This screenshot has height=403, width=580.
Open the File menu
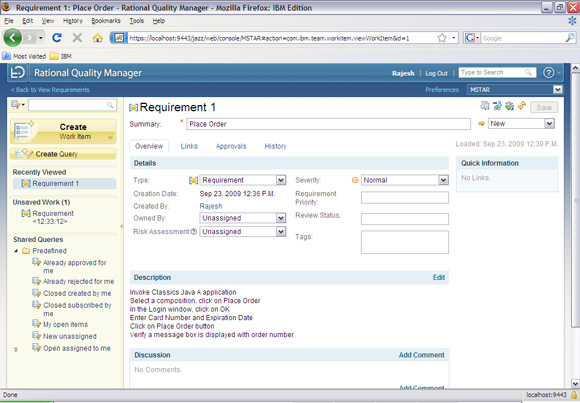coord(9,21)
